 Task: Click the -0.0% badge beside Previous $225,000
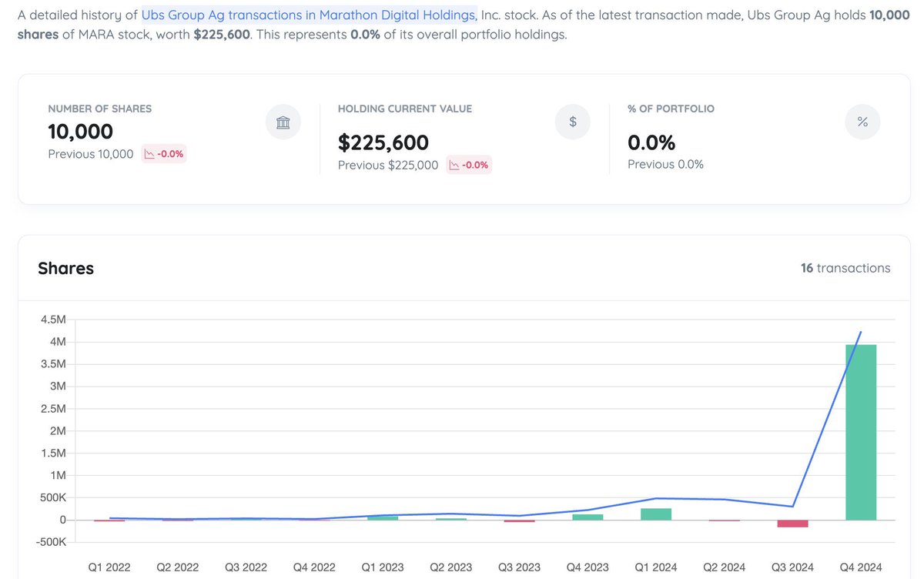469,165
